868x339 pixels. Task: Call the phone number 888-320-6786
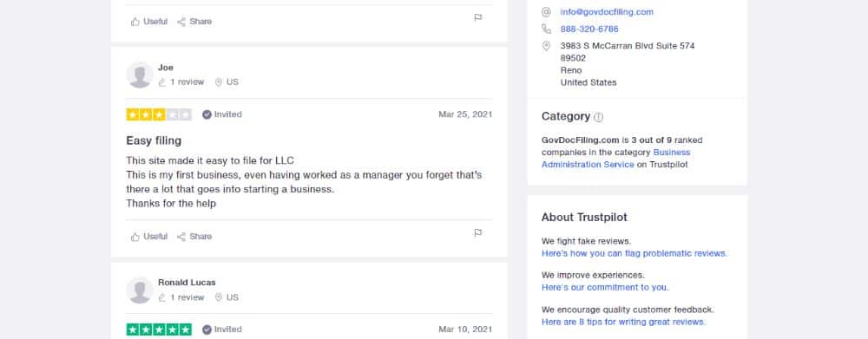coord(589,29)
